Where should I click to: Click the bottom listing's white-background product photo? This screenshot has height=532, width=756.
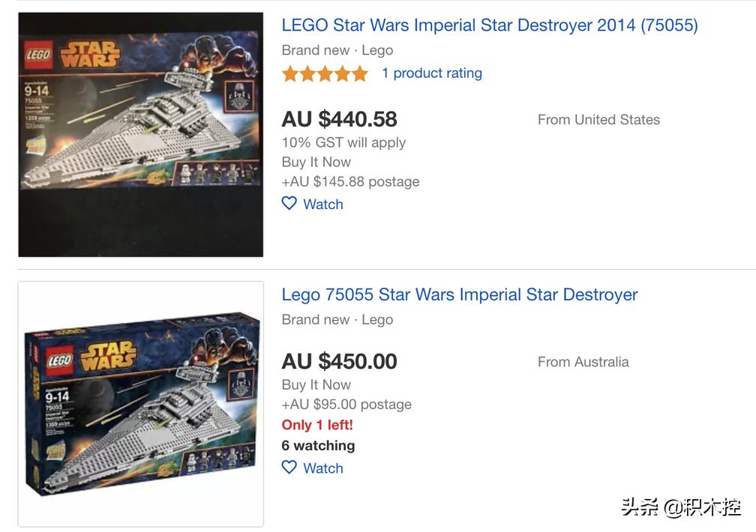coord(141,403)
